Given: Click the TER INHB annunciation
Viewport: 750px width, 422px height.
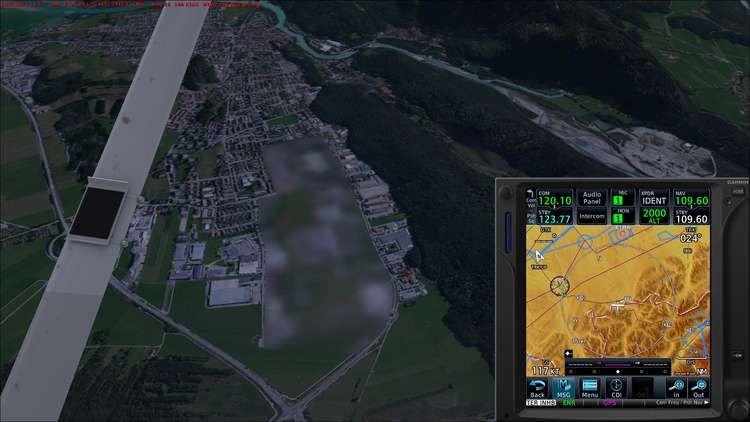Looking at the screenshot, I should click(x=540, y=403).
